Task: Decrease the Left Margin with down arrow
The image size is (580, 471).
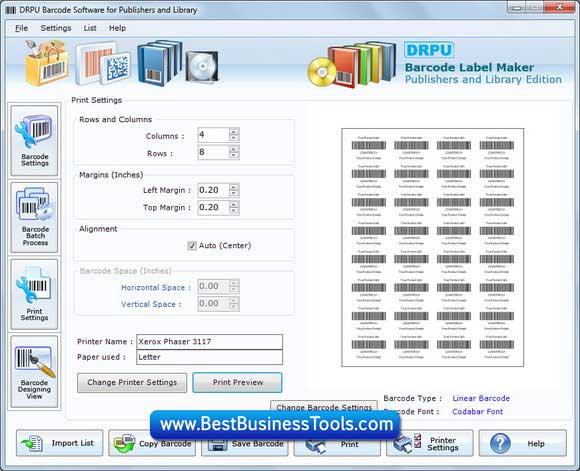Action: [x=234, y=194]
